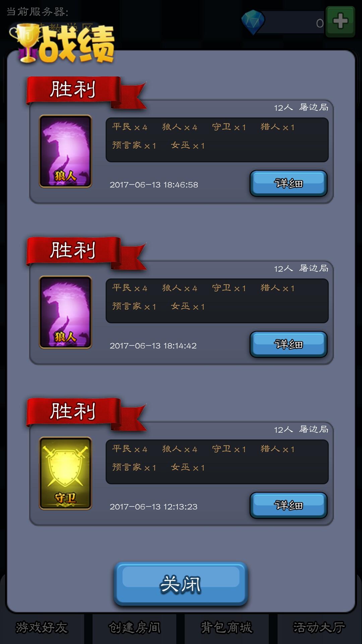Select werewolf card from 18:14:42 match
The height and width of the screenshot is (644, 362).
[x=65, y=312]
